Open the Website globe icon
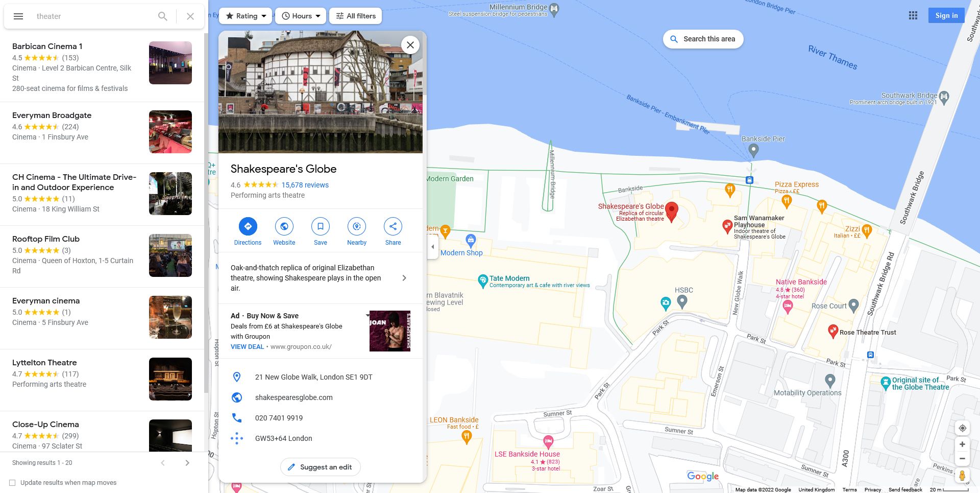 tap(284, 226)
